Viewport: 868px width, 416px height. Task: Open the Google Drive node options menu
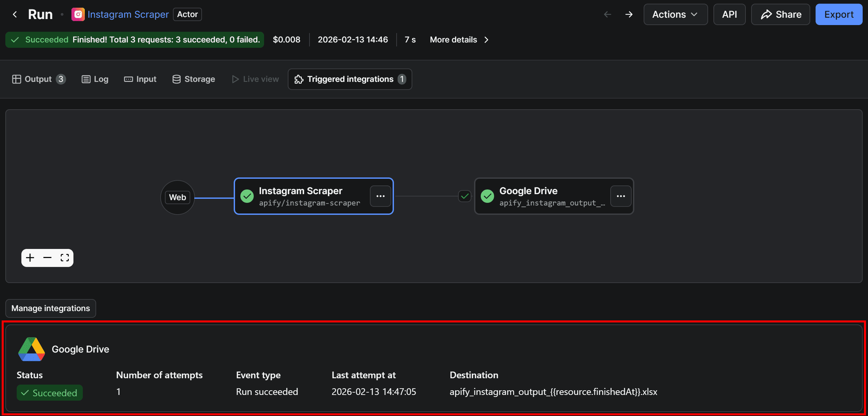click(x=620, y=196)
